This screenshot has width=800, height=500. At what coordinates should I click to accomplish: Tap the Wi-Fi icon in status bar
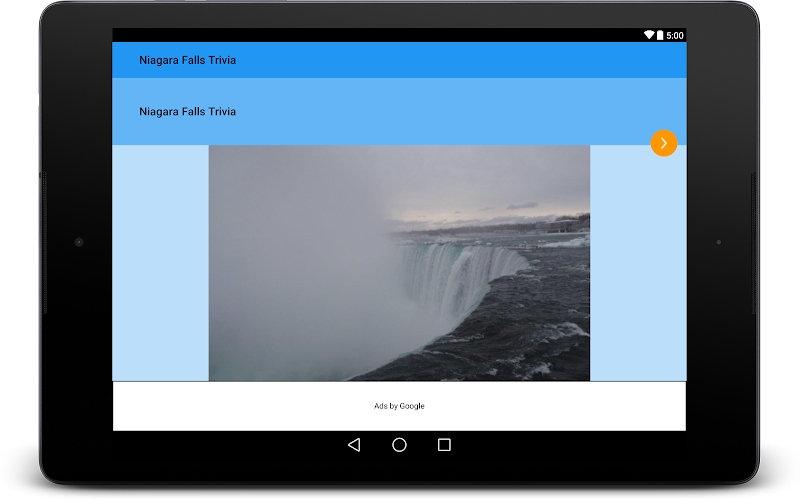coord(648,35)
